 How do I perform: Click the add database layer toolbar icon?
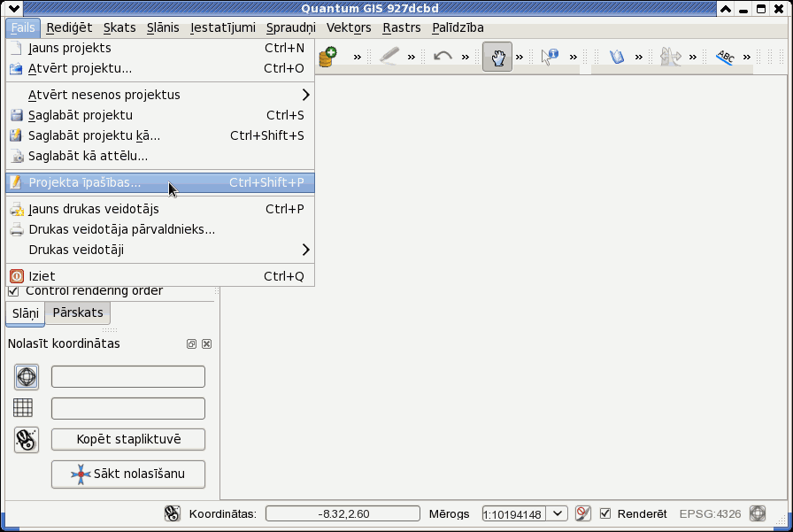(x=328, y=57)
